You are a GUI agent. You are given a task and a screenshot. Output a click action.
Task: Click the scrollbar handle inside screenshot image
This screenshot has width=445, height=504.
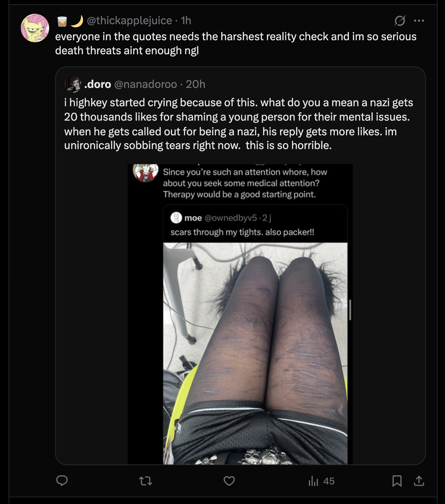click(x=350, y=310)
